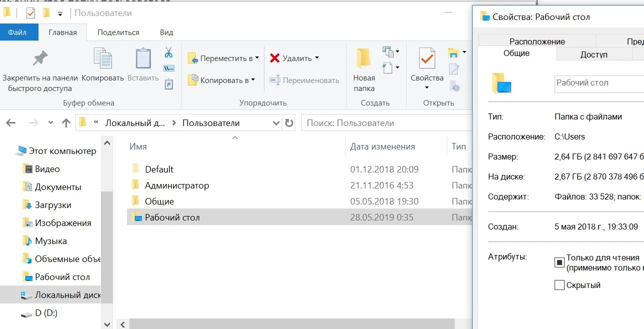The image size is (644, 329).
Task: Click the Переименовать button
Action: [x=304, y=80]
